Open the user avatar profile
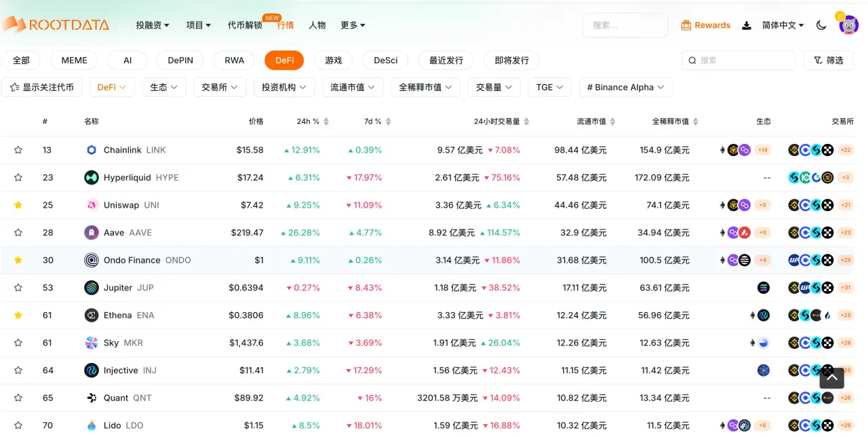This screenshot has width=868, height=437. [849, 25]
